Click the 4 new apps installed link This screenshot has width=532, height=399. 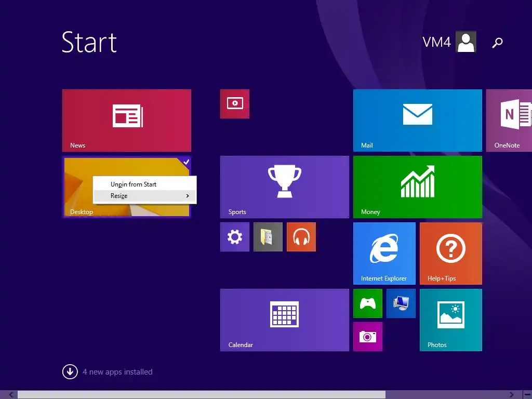point(117,372)
